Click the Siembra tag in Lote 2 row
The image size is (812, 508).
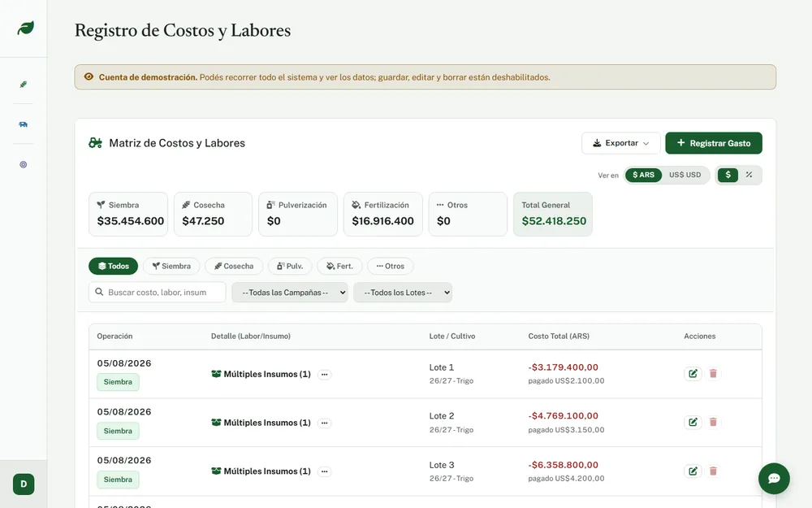click(x=118, y=431)
